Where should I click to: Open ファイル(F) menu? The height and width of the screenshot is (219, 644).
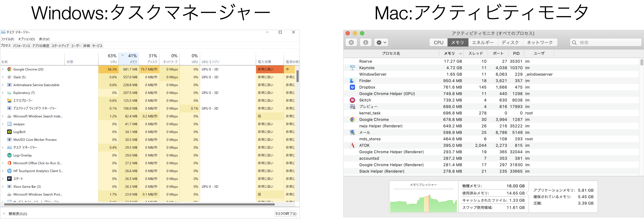click(x=8, y=39)
